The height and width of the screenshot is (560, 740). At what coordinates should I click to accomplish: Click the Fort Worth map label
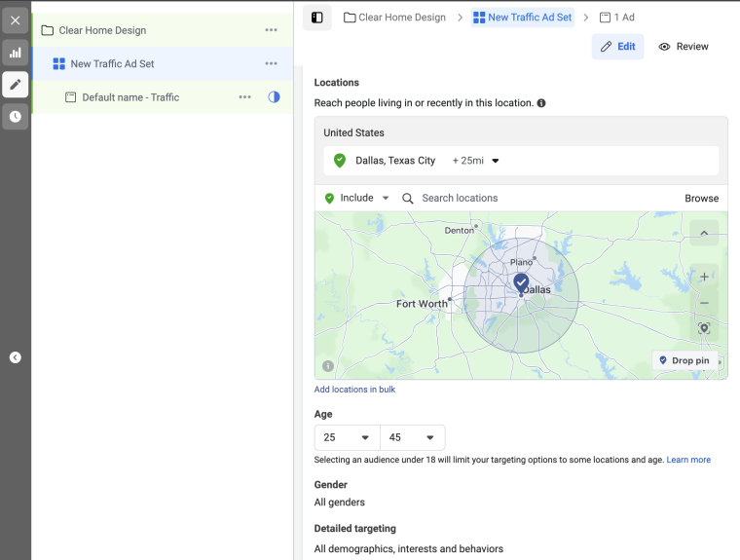tap(422, 304)
